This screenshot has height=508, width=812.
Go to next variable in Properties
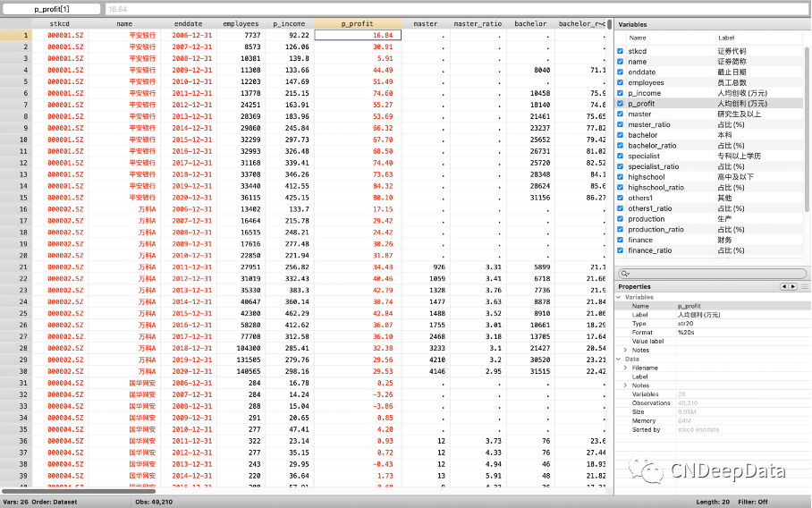click(x=792, y=286)
